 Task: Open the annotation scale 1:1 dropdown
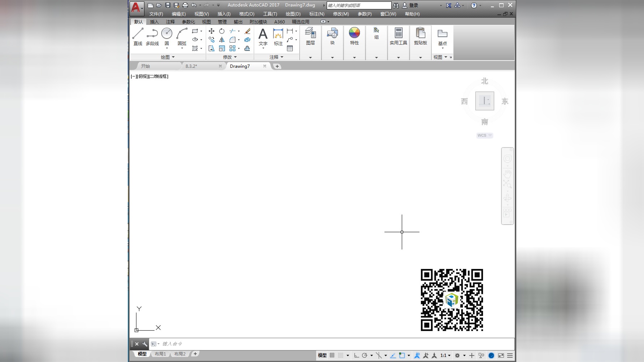click(445, 355)
